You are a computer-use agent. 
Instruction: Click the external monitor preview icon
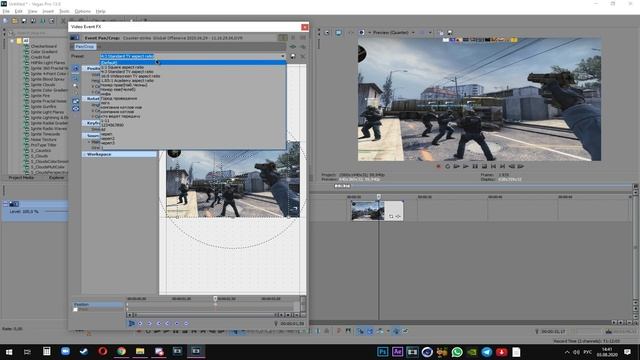click(x=338, y=33)
